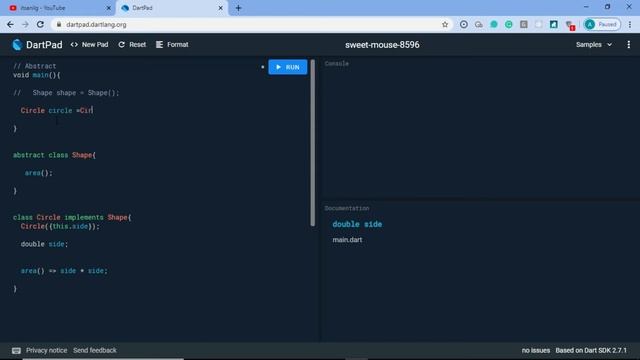Click the 'void main(){' code line

click(x=37, y=75)
